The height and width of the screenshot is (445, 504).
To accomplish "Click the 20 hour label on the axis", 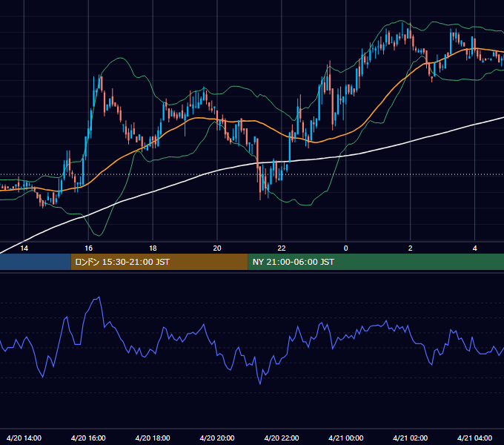I will pos(217,248).
